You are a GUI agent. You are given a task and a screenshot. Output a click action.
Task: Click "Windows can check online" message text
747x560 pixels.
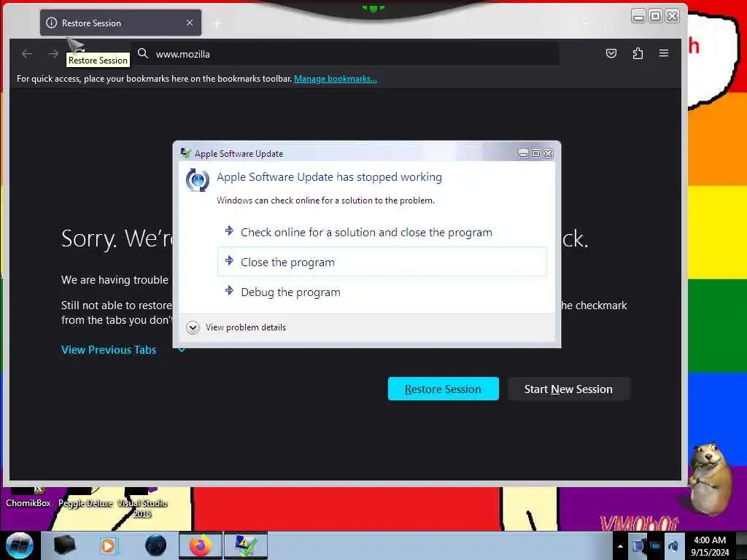[326, 201]
